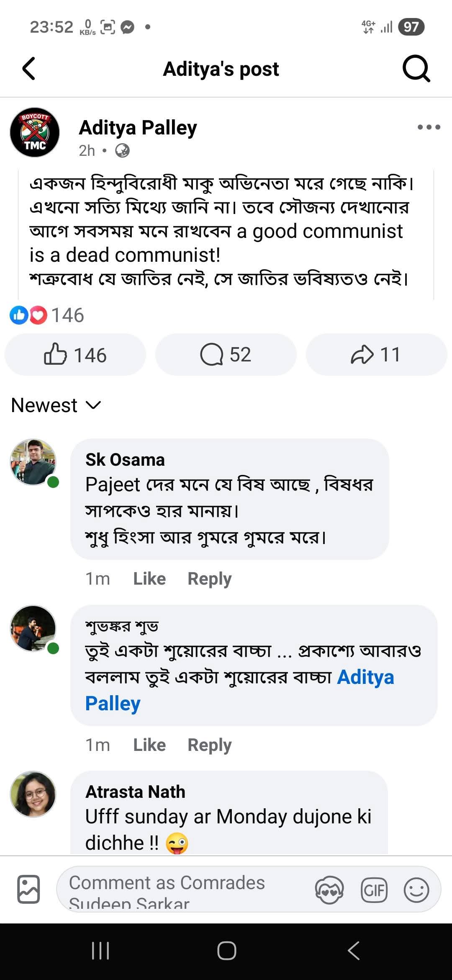Tap the Android recent apps button
This screenshot has height=980, width=452.
tap(100, 951)
